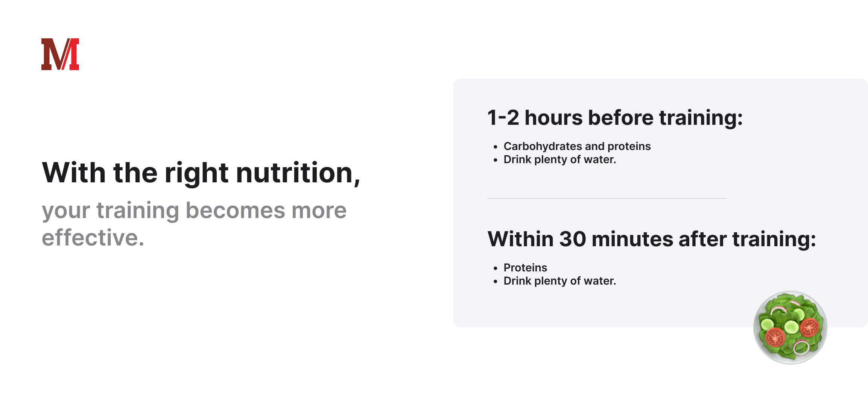868x406 pixels.
Task: Click the divider line between the two sections
Action: coord(607,198)
